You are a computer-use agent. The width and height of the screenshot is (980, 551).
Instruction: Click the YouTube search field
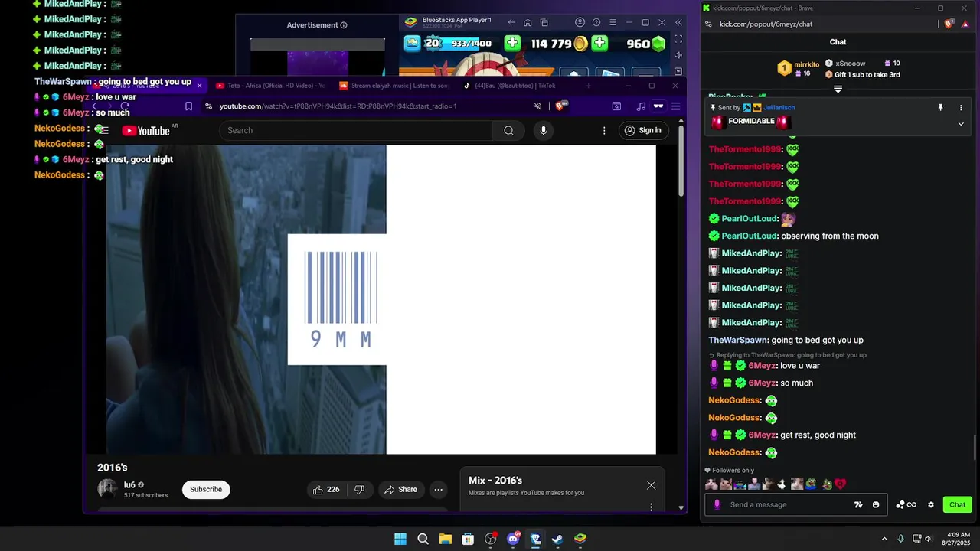pyautogui.click(x=356, y=130)
